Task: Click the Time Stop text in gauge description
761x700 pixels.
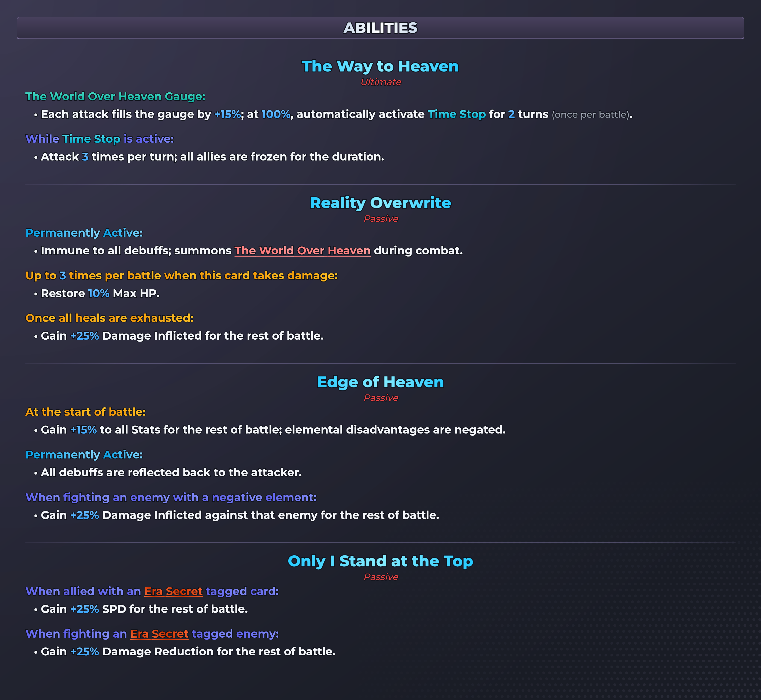Action: pos(457,114)
